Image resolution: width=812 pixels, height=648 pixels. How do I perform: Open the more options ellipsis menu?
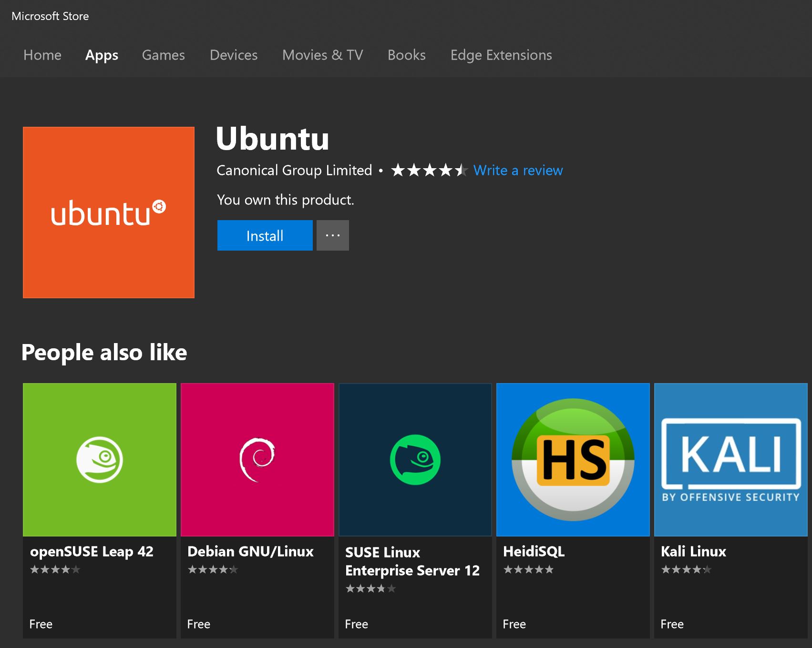tap(332, 235)
